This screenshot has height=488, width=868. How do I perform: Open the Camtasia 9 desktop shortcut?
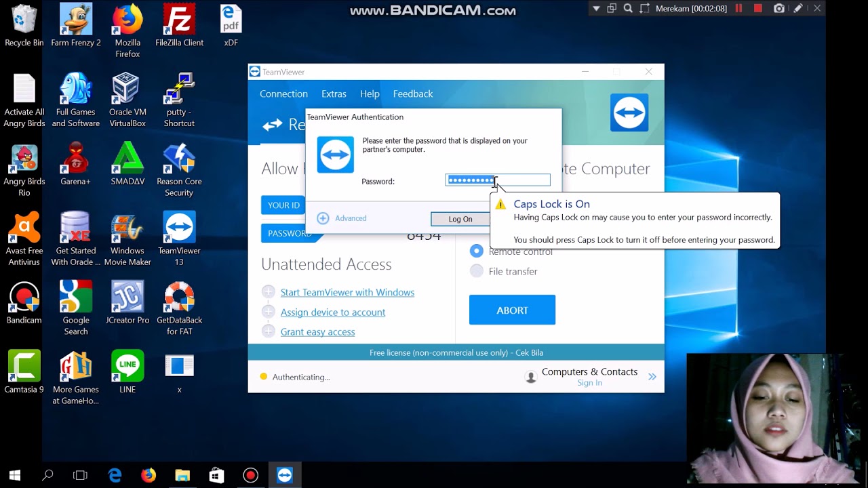[x=24, y=372]
